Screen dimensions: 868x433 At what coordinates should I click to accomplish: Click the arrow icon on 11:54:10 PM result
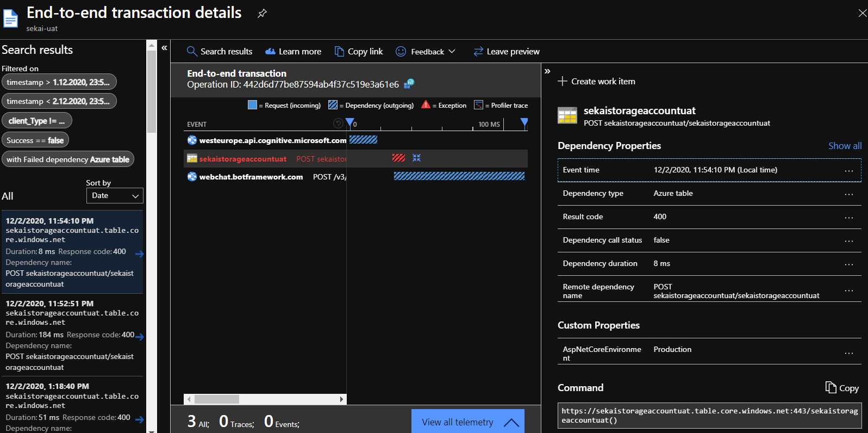pos(140,254)
